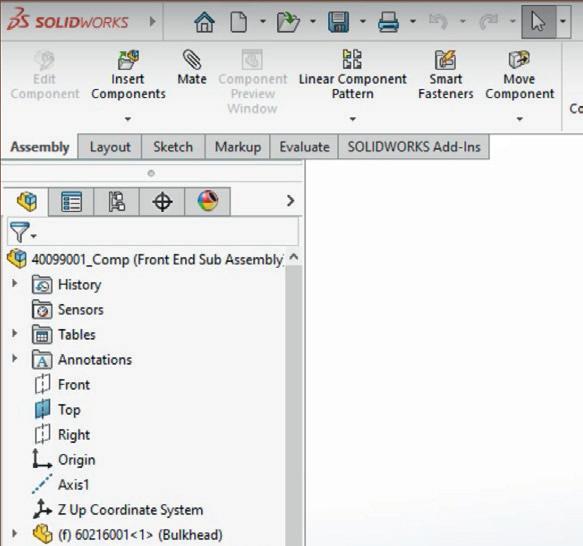The width and height of the screenshot is (583, 546).
Task: Click the feature tree scroll up arrow
Action: point(294,257)
